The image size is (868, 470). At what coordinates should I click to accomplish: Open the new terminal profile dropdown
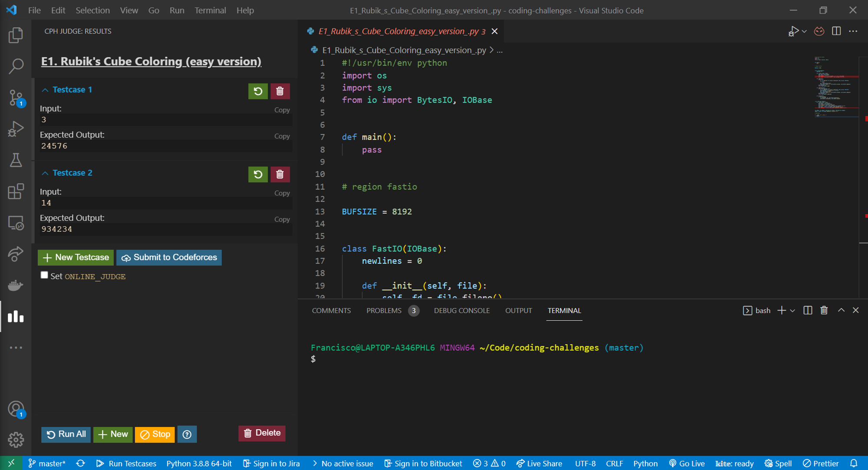click(792, 311)
